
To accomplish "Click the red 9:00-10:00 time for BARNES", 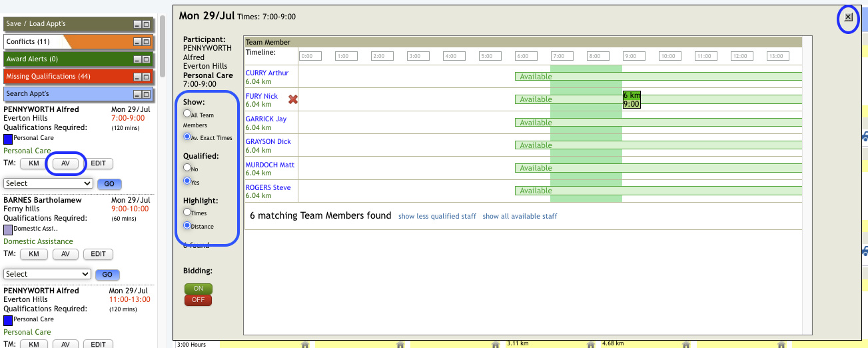I will pyautogui.click(x=131, y=209).
